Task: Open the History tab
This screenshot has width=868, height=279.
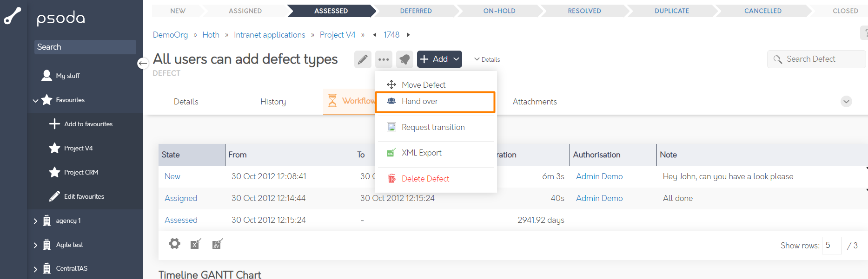Action: pos(273,102)
